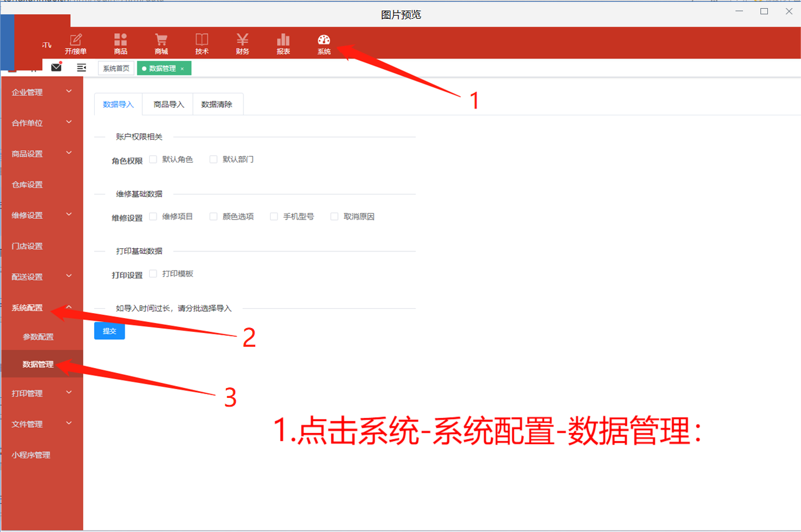Collapse sidebar with the menu toggle icon

pyautogui.click(x=81, y=67)
